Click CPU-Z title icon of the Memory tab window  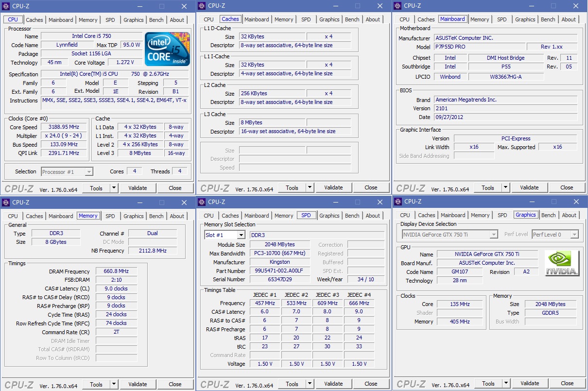point(6,202)
